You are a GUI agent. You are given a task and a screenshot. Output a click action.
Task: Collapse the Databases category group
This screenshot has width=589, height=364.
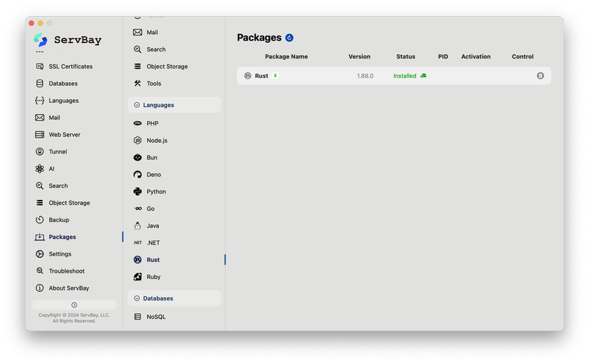tap(174, 298)
